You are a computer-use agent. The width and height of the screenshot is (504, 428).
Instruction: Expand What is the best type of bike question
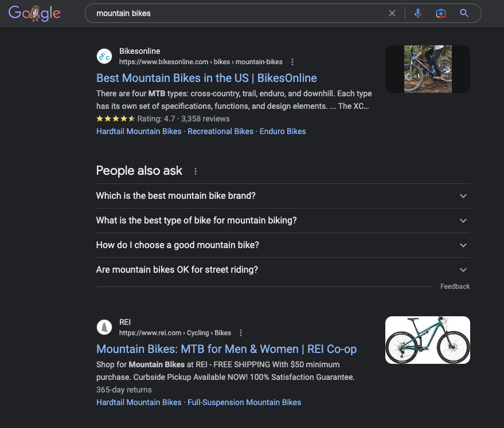(283, 221)
